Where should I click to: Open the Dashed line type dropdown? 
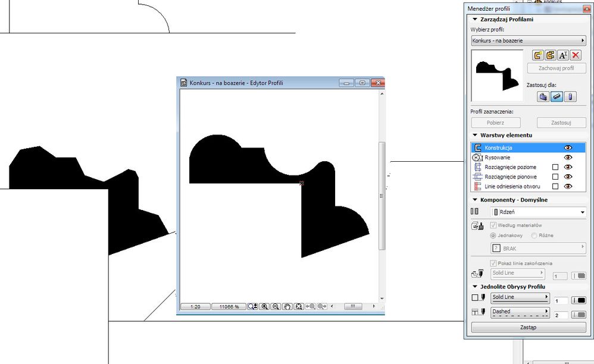click(520, 312)
